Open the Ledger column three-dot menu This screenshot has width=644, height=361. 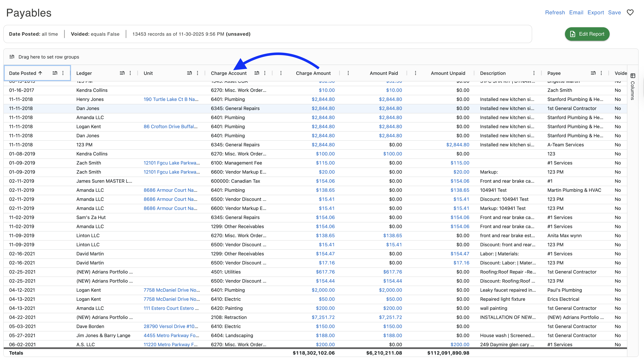130,73
